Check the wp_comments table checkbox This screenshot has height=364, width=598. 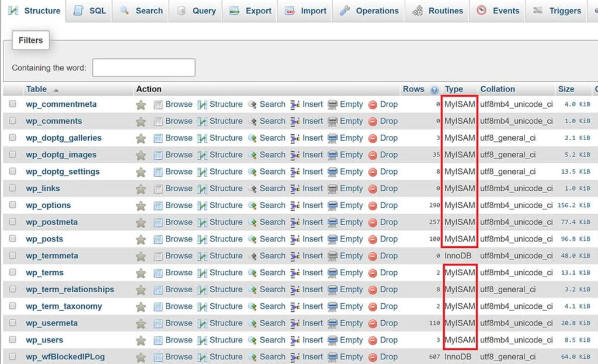point(13,120)
